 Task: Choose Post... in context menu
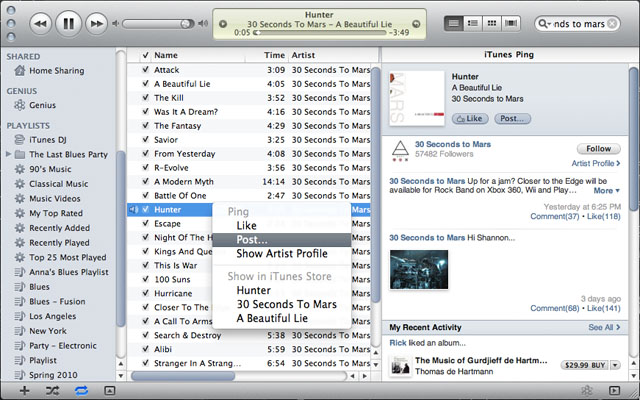coord(282,240)
